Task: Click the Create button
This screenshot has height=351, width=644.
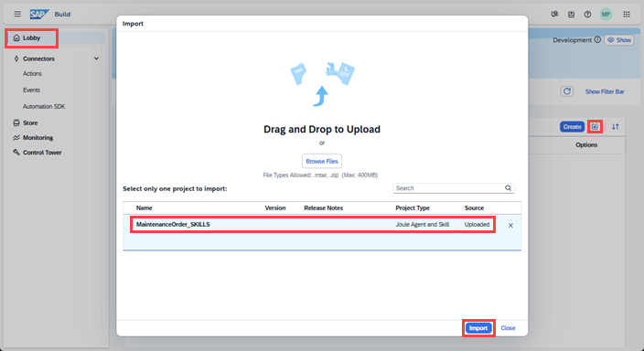Action: (x=572, y=126)
